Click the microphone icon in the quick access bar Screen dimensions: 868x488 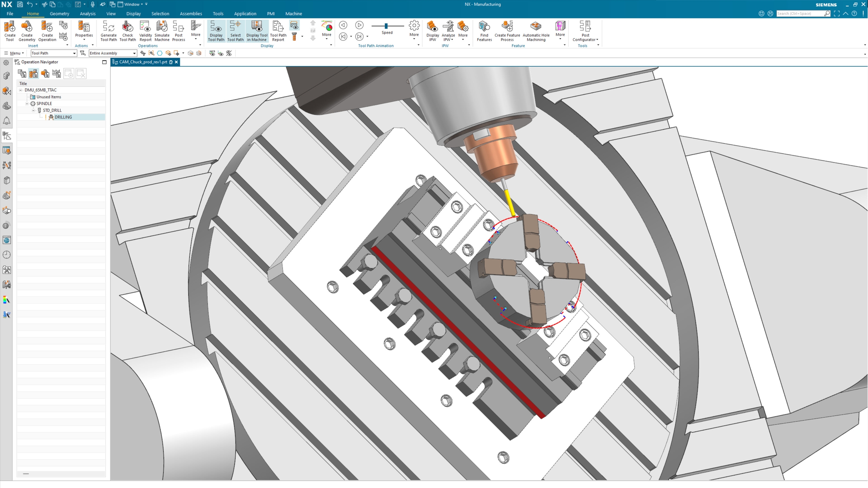click(x=92, y=4)
